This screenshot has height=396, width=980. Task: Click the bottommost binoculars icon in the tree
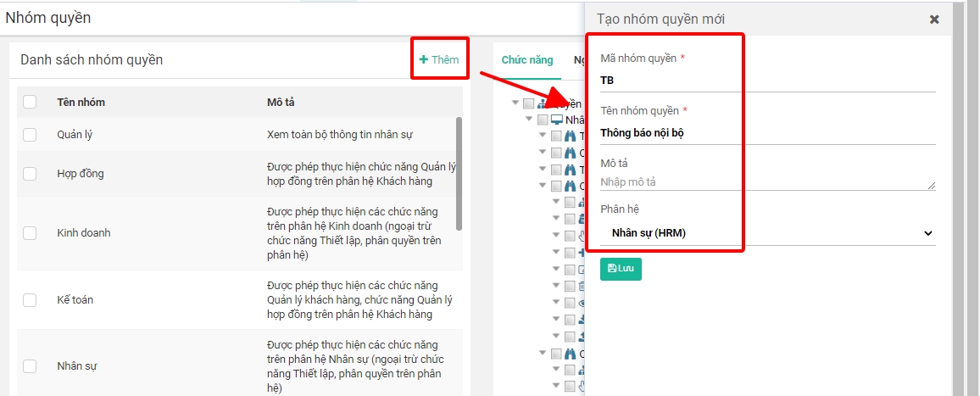(571, 354)
